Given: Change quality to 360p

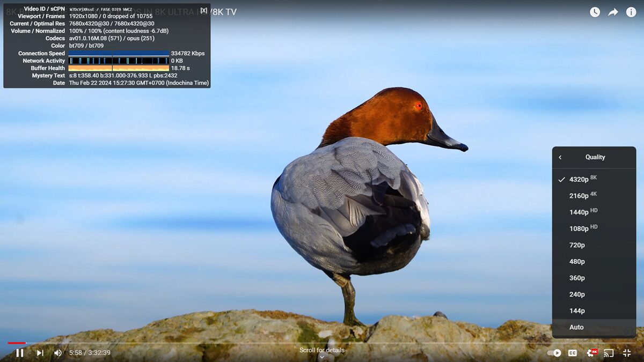Looking at the screenshot, I should (x=594, y=278).
